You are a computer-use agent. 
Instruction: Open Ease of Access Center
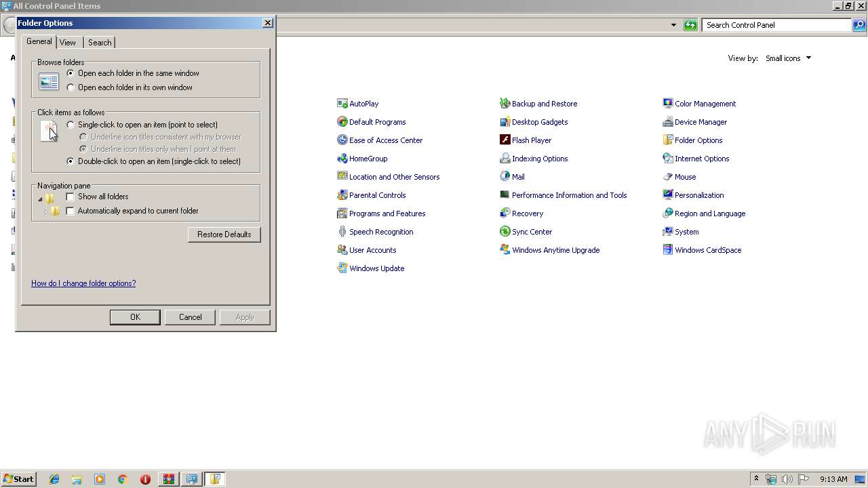[379, 140]
